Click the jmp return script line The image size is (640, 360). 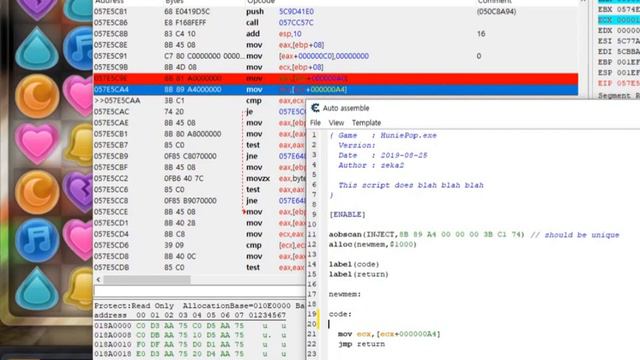click(361, 344)
